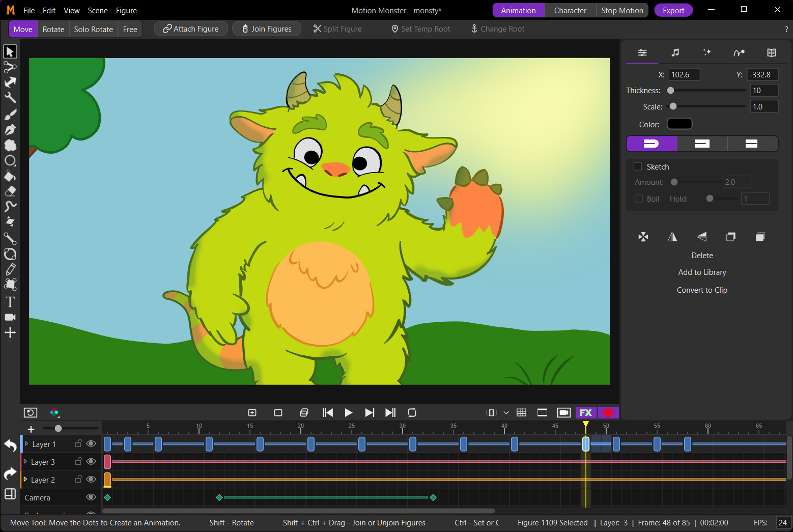Click the redo arrow icon

coord(10,473)
